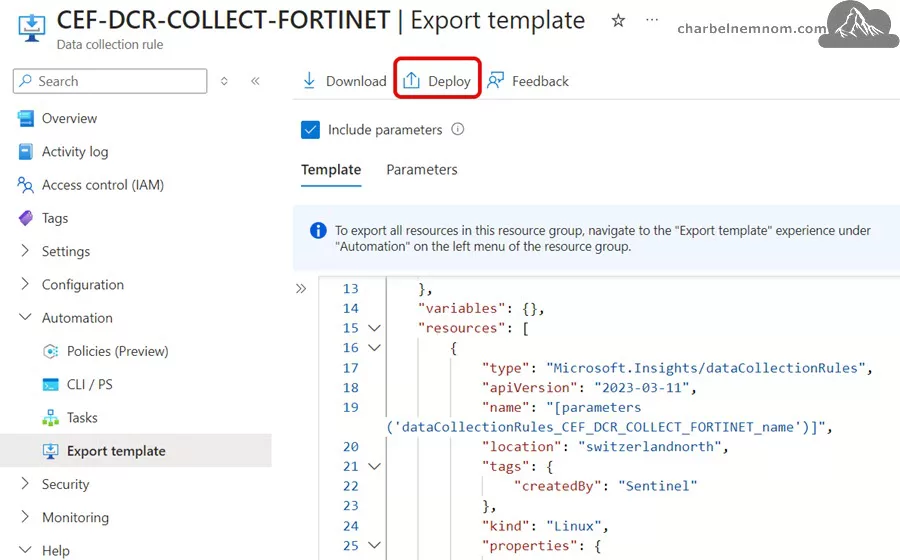Collapse the Automation section

pyautogui.click(x=25, y=317)
